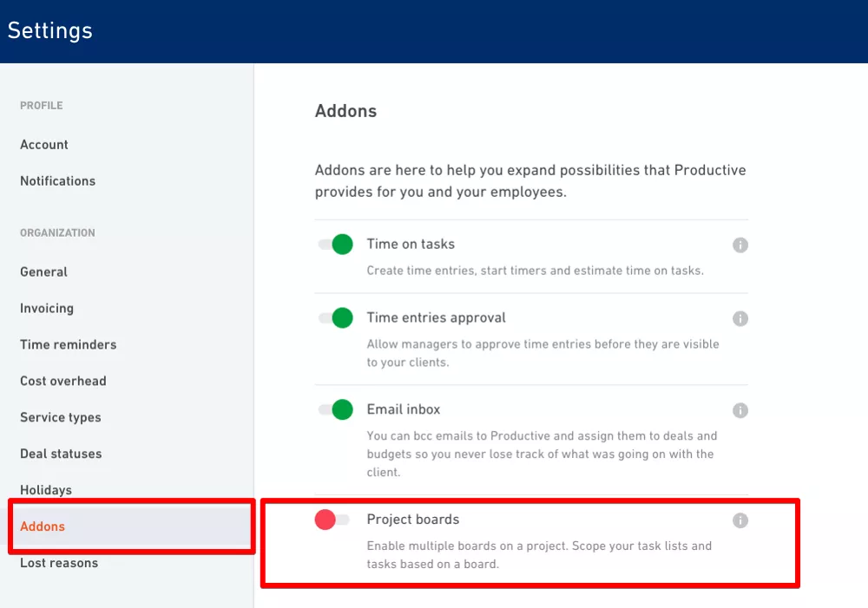
Task: Click the Project boards addon title
Action: [413, 520]
